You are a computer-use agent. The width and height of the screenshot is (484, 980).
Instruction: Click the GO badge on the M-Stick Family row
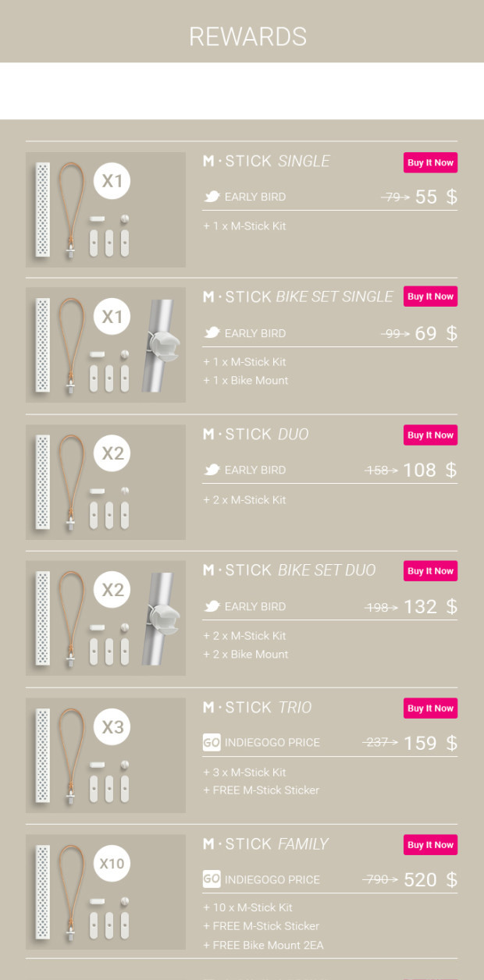(x=211, y=879)
